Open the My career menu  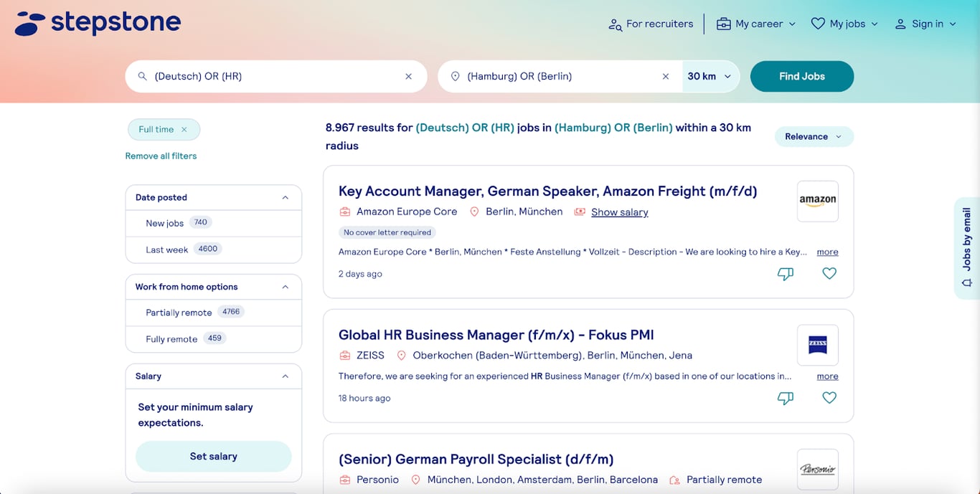756,24
